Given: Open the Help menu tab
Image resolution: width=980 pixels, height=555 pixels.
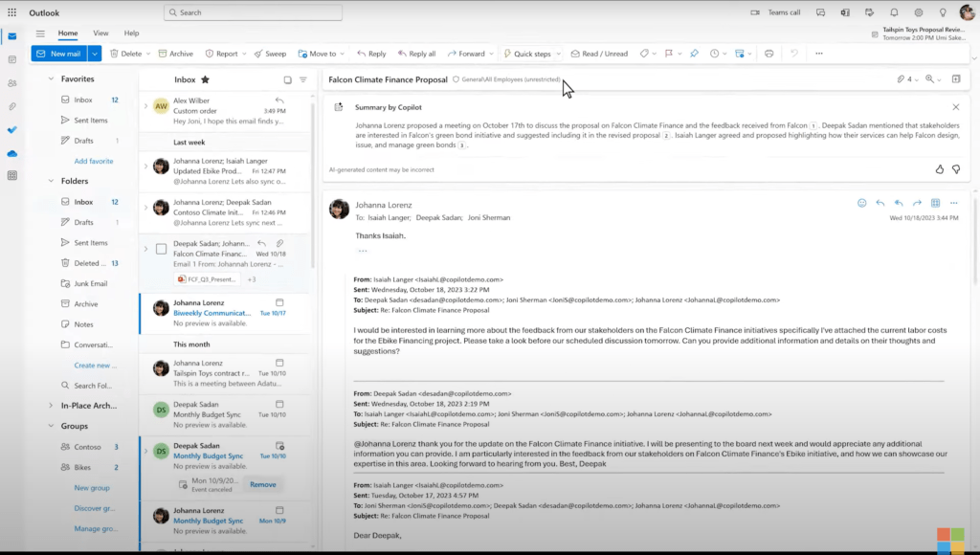Looking at the screenshot, I should point(131,32).
